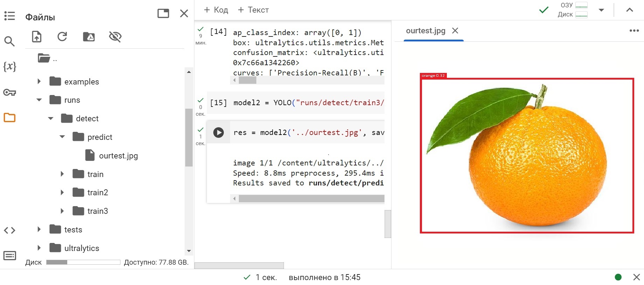Open connection options dropdown arrow
The width and height of the screenshot is (644, 285).
coord(601,10)
